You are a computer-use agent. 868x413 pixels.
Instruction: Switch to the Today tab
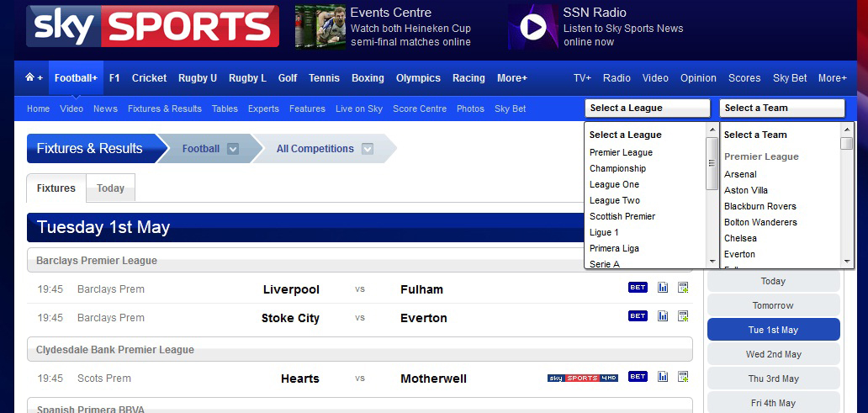110,188
